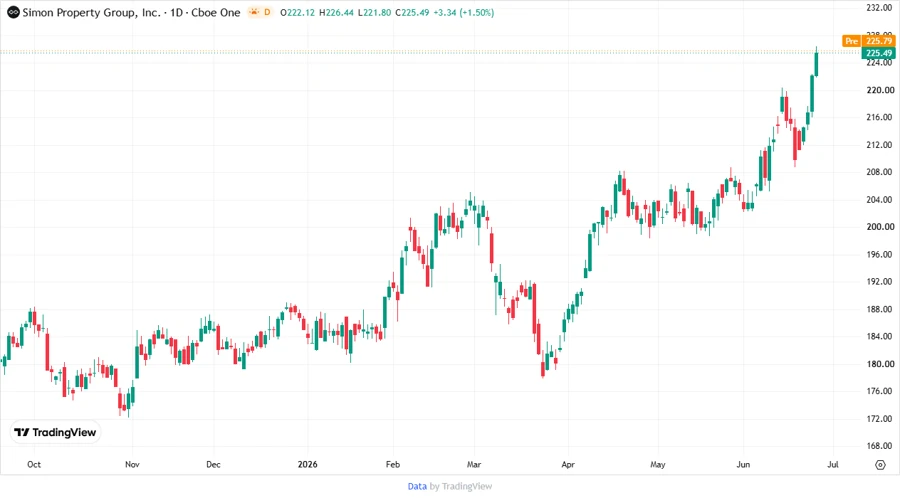Click the 192.00 price axis label

click(x=880, y=282)
